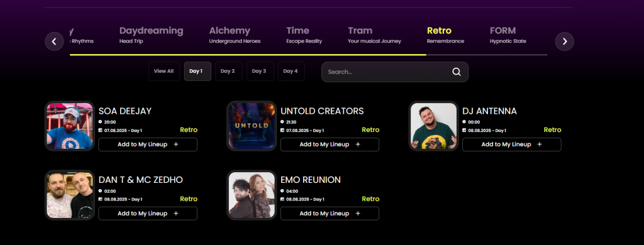Click clock icon beside SOA DEEJAY 20:00
Image resolution: width=644 pixels, height=245 pixels.
pyautogui.click(x=100, y=122)
